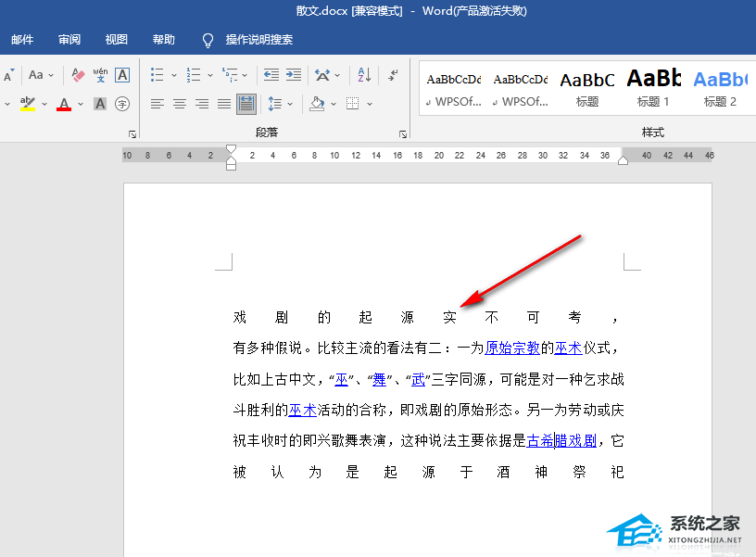Decrease paragraph indent

[x=271, y=75]
